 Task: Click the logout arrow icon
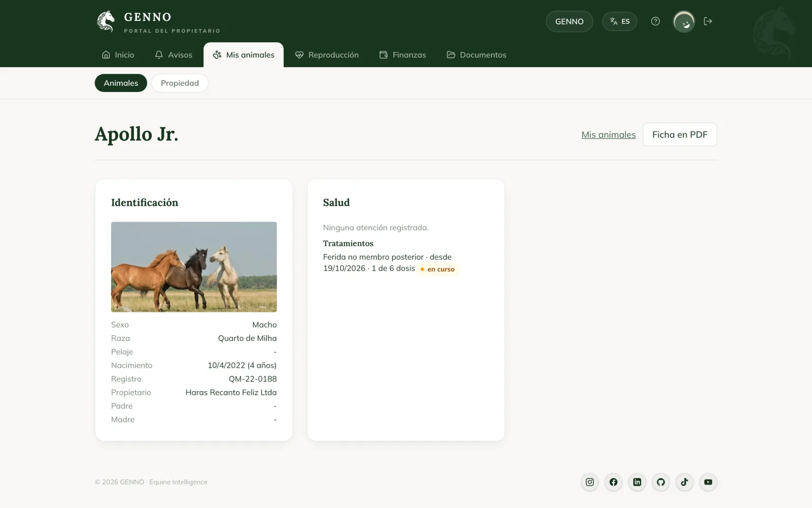pos(708,21)
